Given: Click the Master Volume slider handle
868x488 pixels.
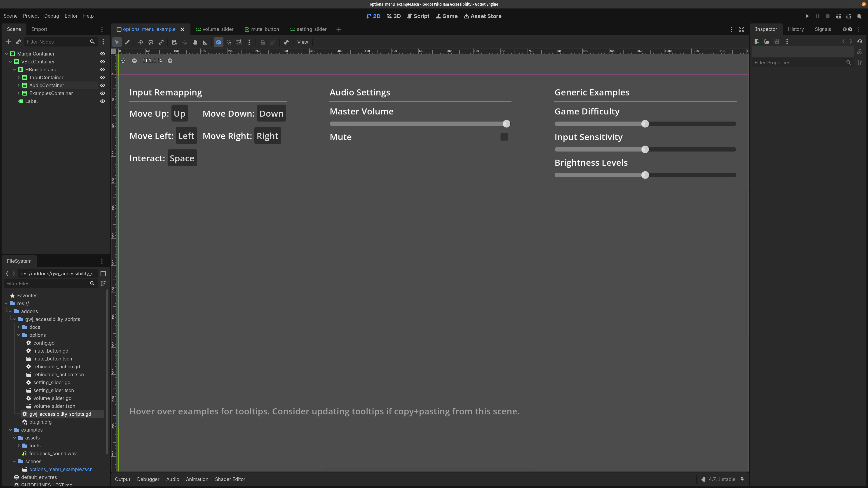Looking at the screenshot, I should click(506, 124).
